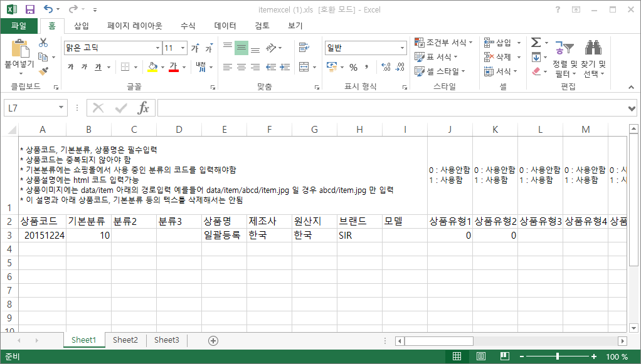Insert cells with the 삽입 button
The height and width of the screenshot is (364, 641).
pyautogui.click(x=497, y=43)
